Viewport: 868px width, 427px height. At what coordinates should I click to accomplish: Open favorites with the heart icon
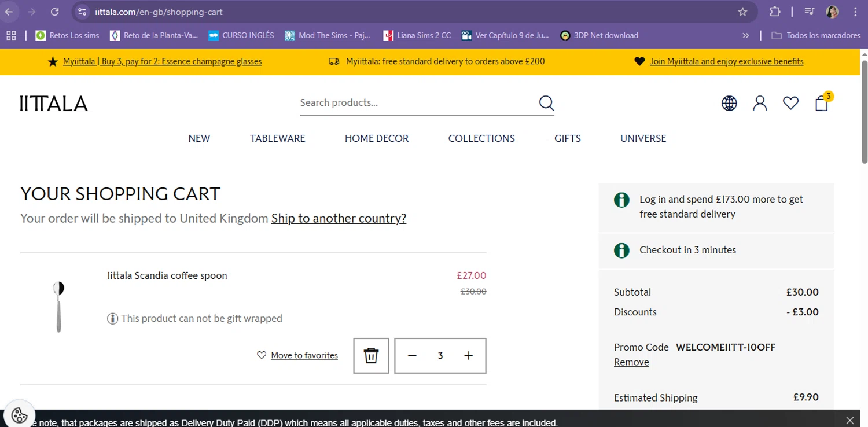[x=790, y=103]
